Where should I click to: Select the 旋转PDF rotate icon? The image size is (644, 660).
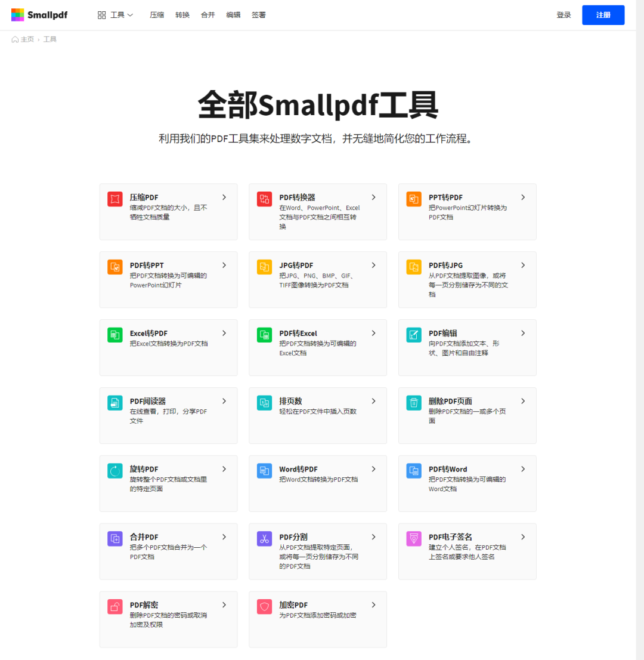[x=114, y=471]
